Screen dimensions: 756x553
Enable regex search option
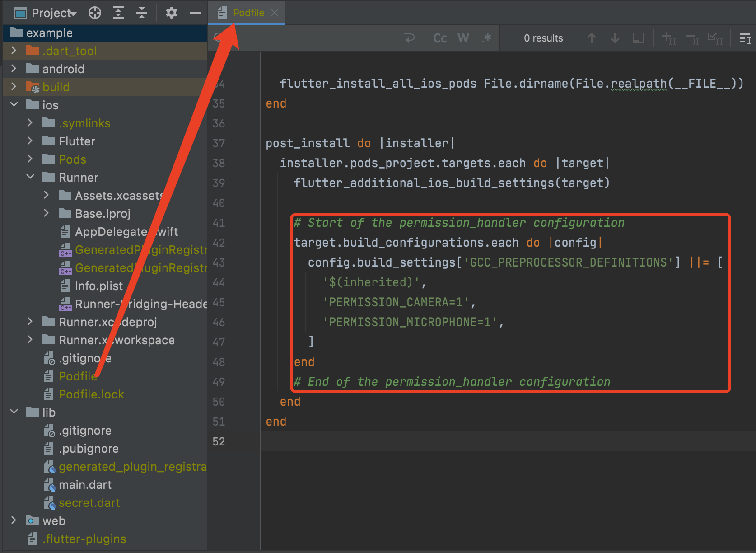click(486, 38)
